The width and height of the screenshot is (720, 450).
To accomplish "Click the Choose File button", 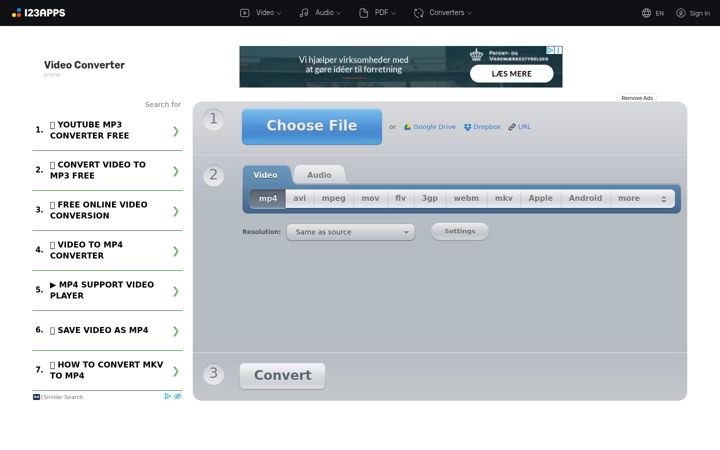I will tap(312, 127).
